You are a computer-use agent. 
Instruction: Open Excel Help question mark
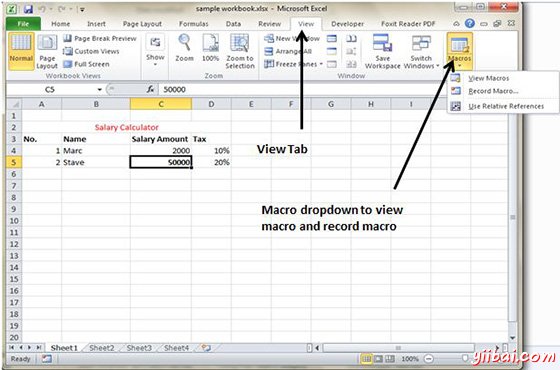point(470,24)
